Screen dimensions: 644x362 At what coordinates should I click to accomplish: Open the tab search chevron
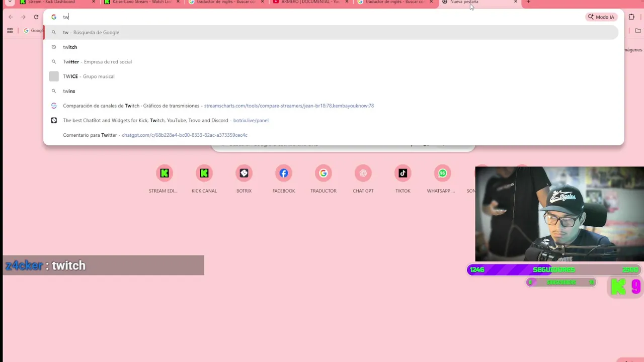click(x=10, y=2)
